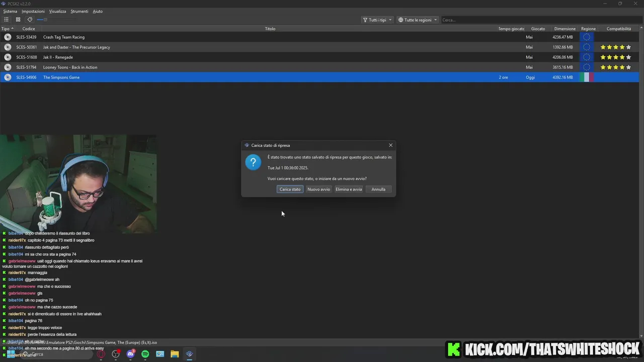Sort by the Dimensione column header
Screen dimensions: 644x362
565,29
